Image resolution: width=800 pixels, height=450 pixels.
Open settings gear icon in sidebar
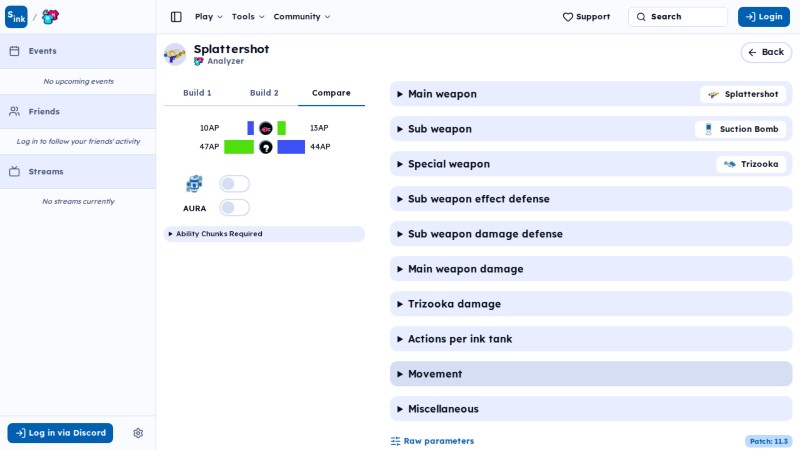(138, 433)
